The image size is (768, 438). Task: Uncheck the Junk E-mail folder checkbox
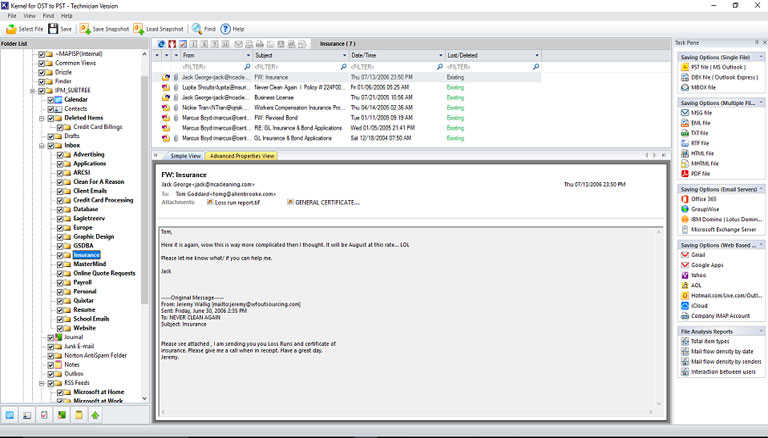point(51,346)
